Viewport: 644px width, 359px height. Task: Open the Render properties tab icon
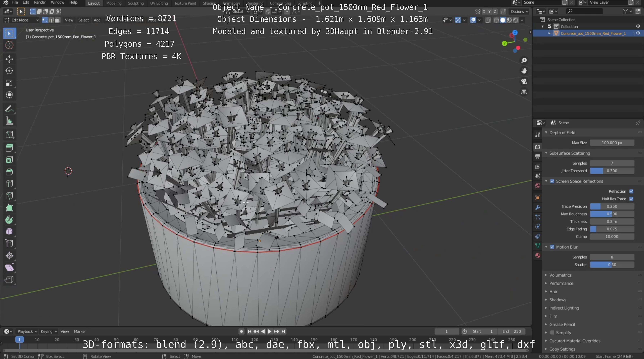click(538, 147)
